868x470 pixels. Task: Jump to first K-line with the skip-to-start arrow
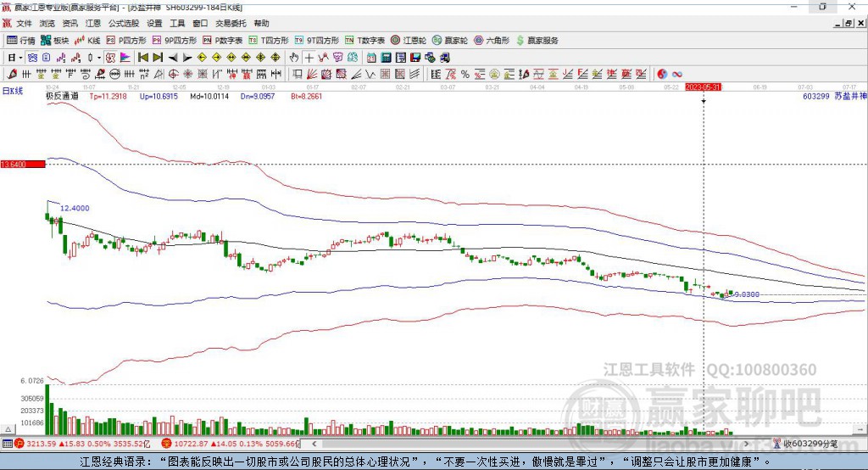coord(142,58)
